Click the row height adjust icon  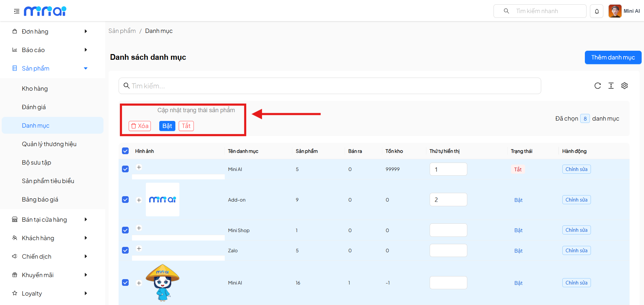[611, 86]
